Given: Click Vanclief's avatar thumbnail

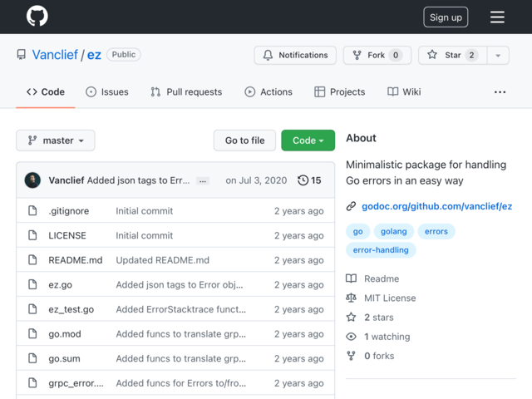Looking at the screenshot, I should (x=32, y=180).
